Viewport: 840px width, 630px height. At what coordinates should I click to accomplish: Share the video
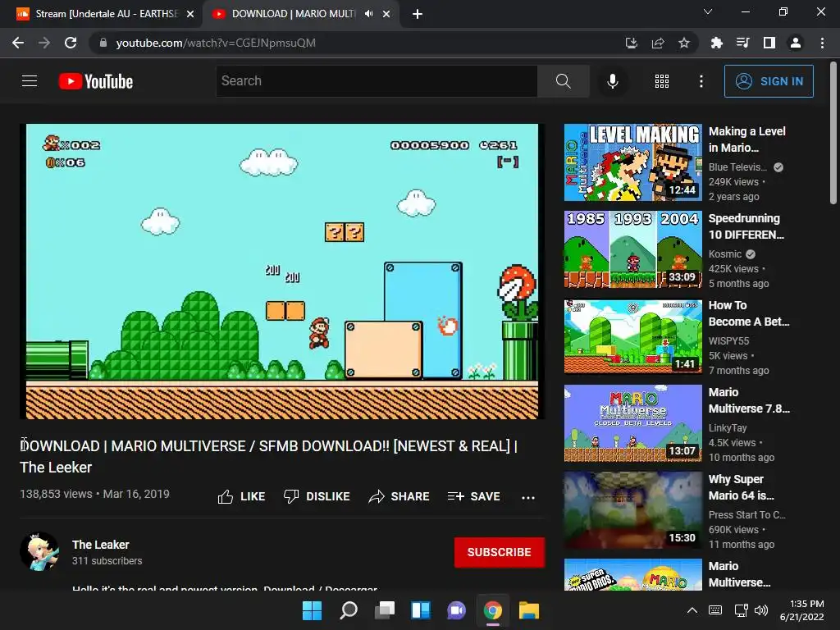[399, 496]
